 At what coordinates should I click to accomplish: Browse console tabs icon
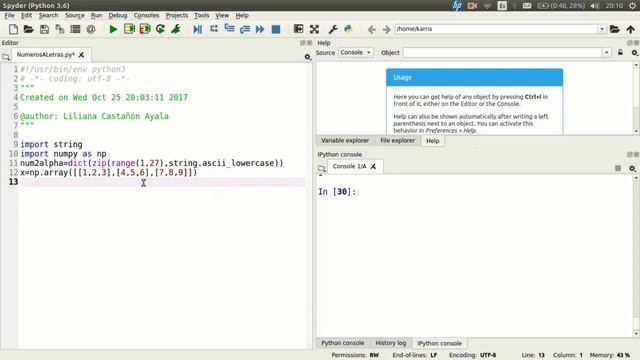click(322, 168)
